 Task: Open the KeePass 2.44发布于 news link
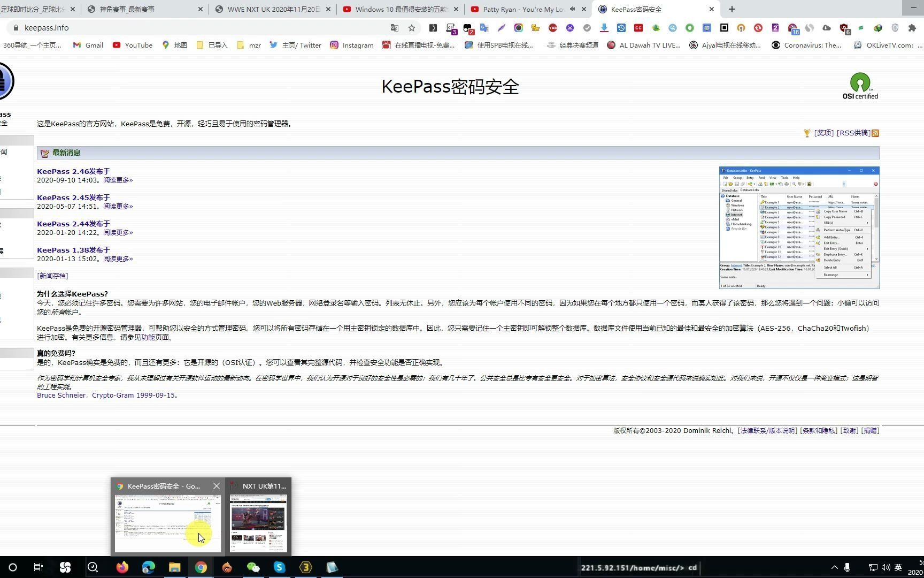coord(73,224)
